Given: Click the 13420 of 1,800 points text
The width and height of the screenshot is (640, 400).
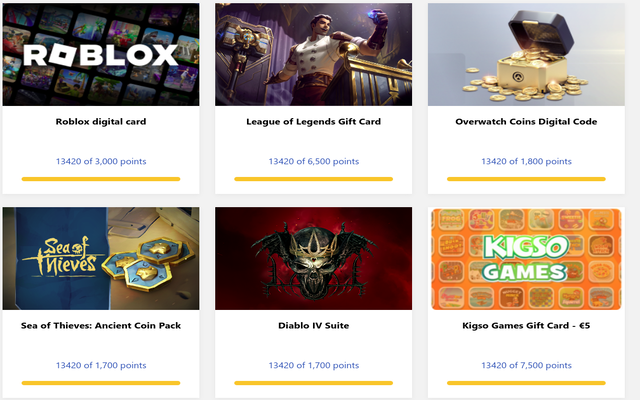Looking at the screenshot, I should point(526,161).
